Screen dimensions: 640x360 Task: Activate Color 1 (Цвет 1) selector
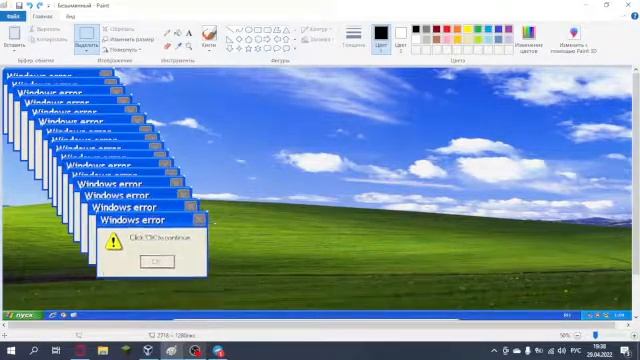coord(381,39)
